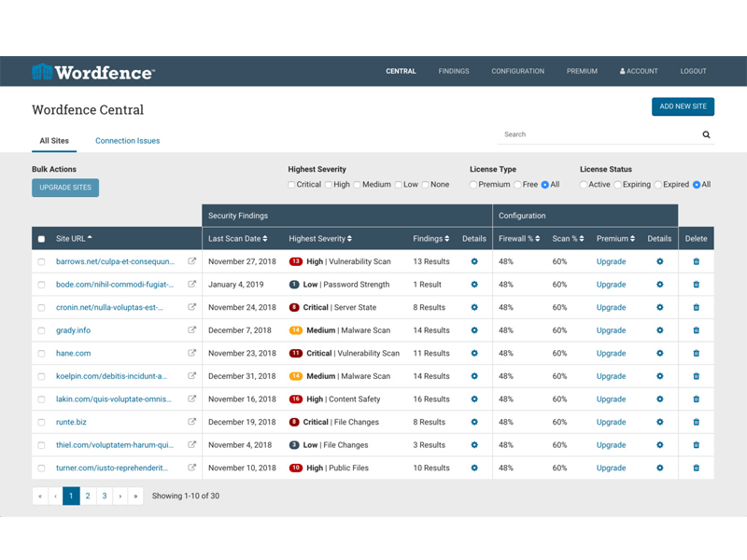747x560 pixels.
Task: Go to page 2 of results
Action: pos(88,497)
